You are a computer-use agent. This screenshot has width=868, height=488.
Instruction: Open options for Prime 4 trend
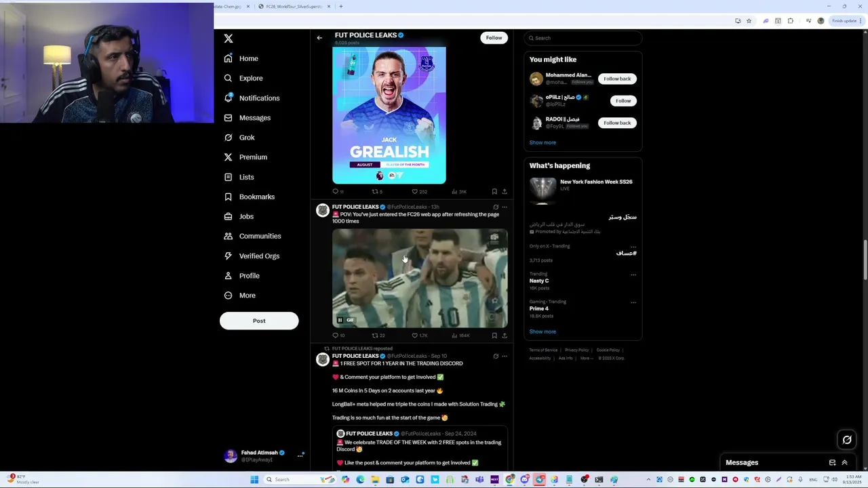point(633,302)
